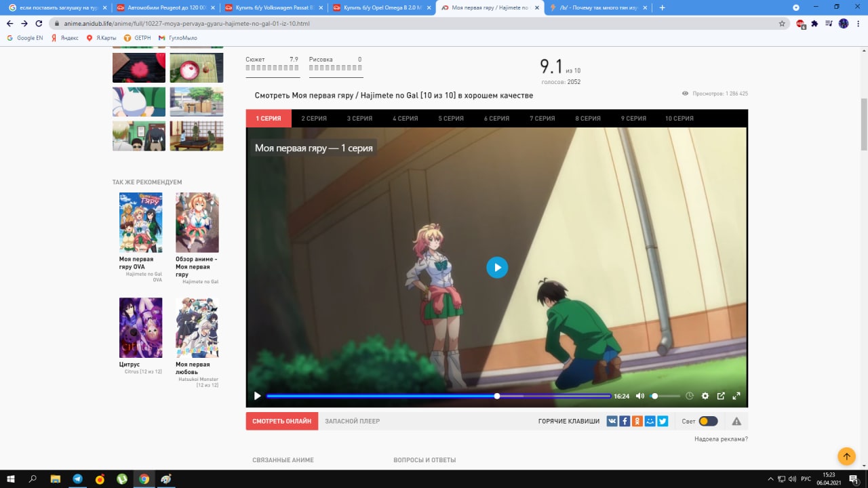868x488 pixels.
Task: Open Яндекс bookmark
Action: point(64,38)
